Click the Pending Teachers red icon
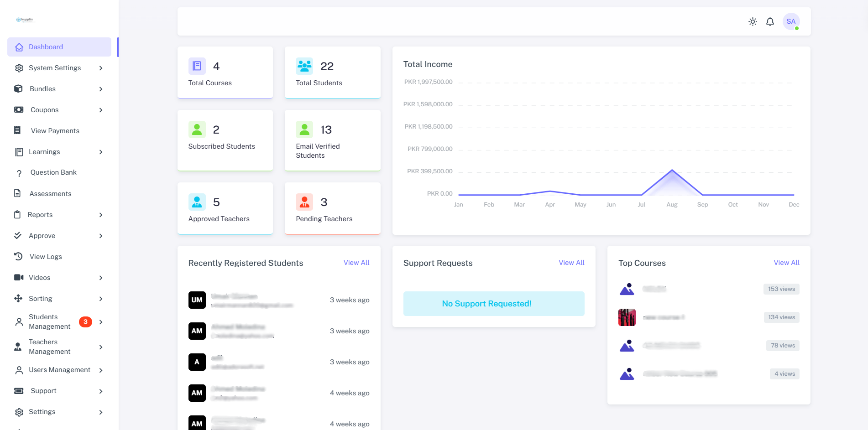 (x=304, y=202)
